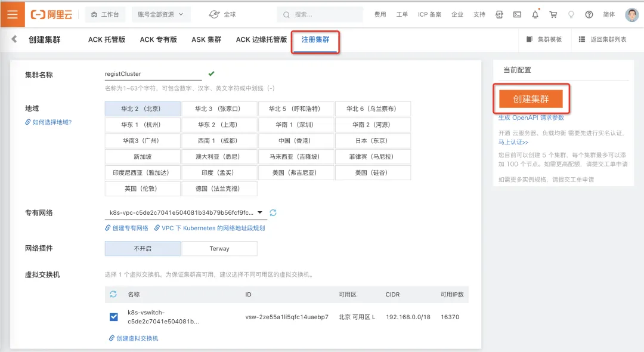This screenshot has width=644, height=352.
Task: Refresh the vswitch table
Action: click(113, 294)
